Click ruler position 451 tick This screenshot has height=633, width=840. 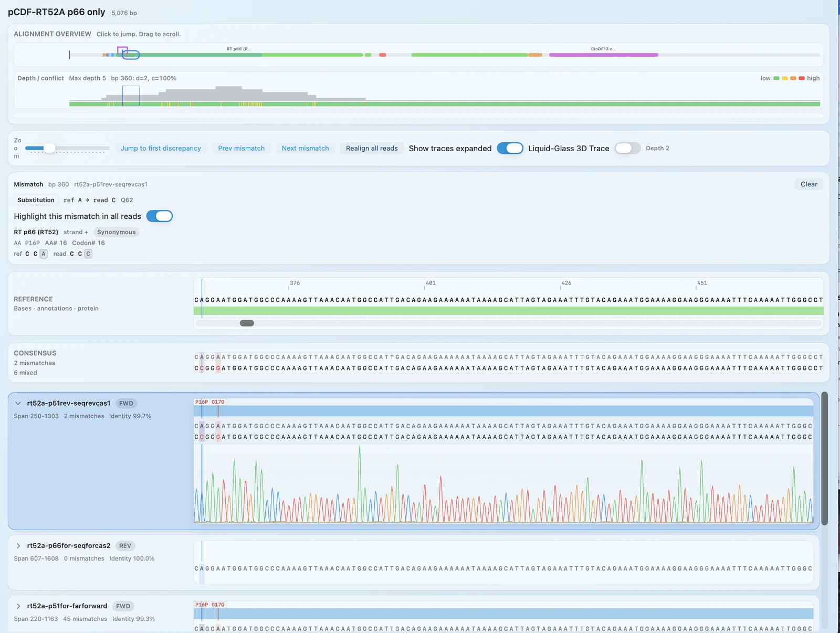pos(701,284)
